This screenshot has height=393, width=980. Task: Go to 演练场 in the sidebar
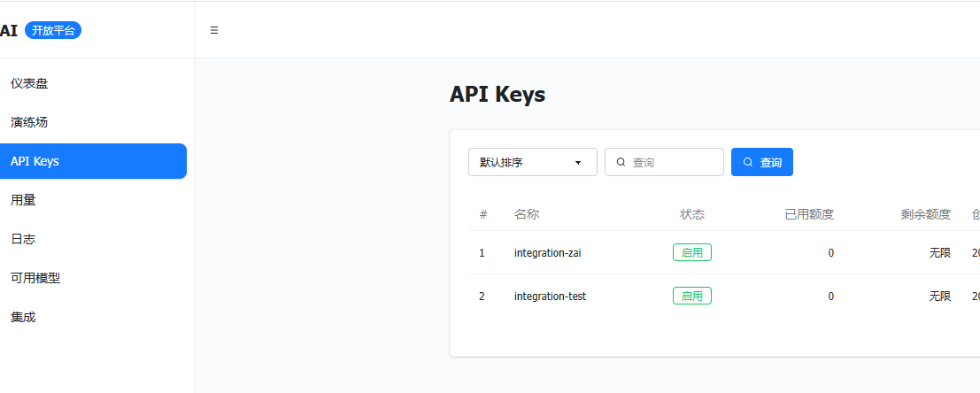(29, 122)
